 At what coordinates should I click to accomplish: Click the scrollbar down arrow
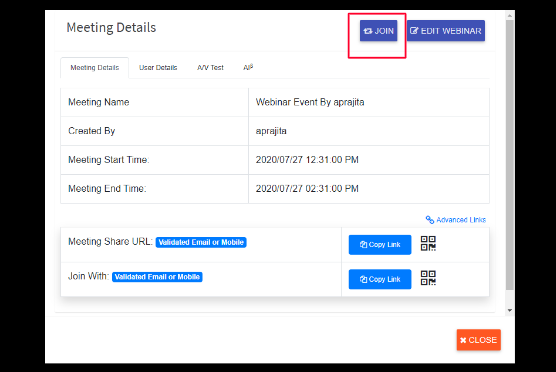point(510,310)
